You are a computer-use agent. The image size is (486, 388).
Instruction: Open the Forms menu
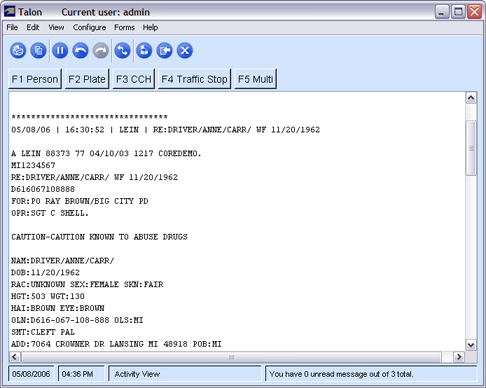tap(124, 27)
